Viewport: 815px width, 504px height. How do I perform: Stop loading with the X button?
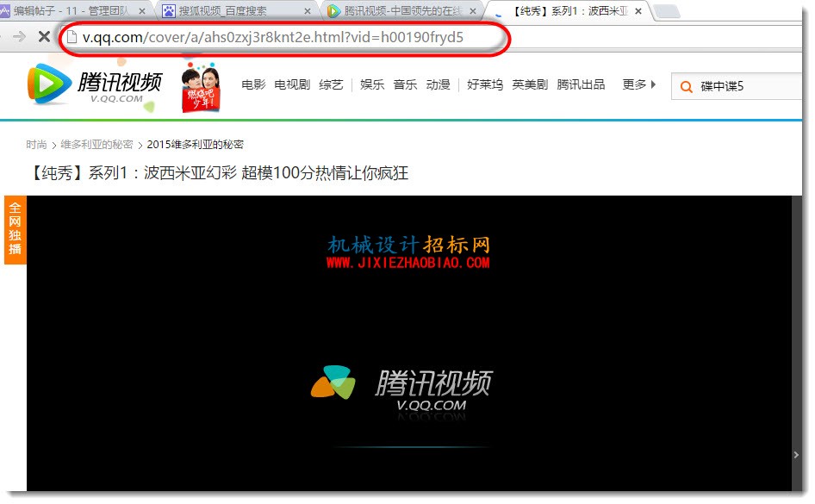tap(44, 36)
